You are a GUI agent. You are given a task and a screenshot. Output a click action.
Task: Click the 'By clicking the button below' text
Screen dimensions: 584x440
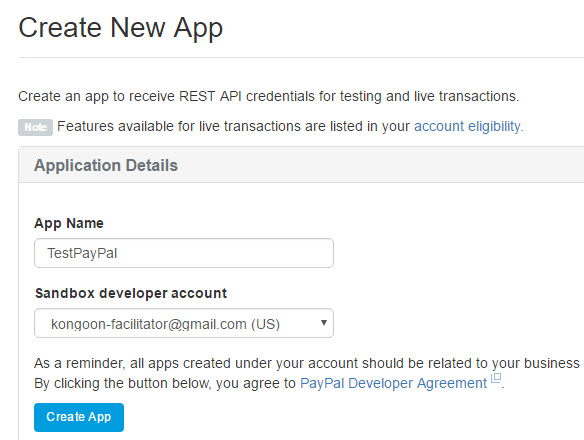(x=165, y=383)
